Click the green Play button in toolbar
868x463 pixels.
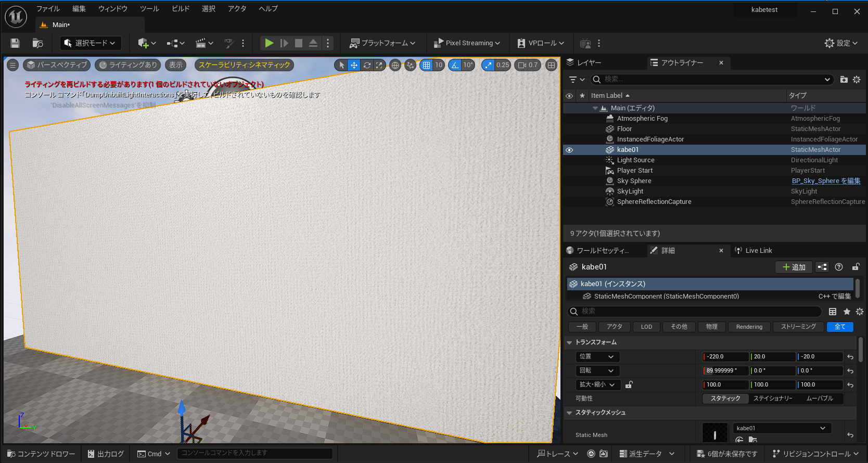[269, 43]
